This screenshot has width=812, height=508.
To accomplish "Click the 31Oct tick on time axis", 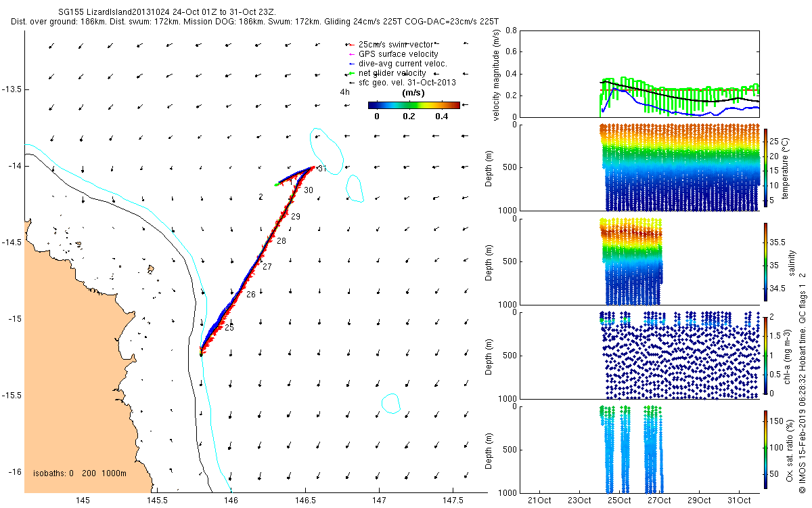I will [x=739, y=501].
